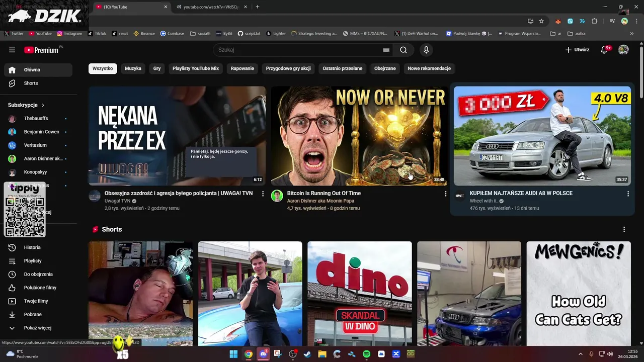Open Windows Start menu

[x=233, y=354]
